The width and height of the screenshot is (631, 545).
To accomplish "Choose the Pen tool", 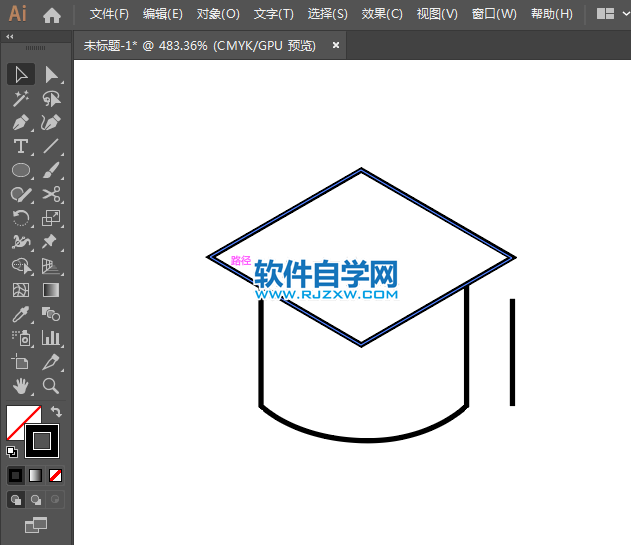I will click(x=20, y=123).
